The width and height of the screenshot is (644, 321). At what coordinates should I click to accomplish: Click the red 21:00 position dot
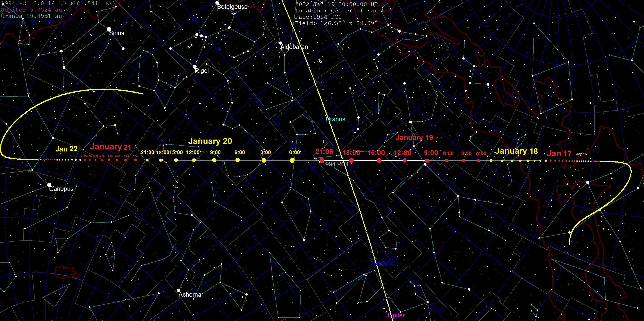point(322,160)
